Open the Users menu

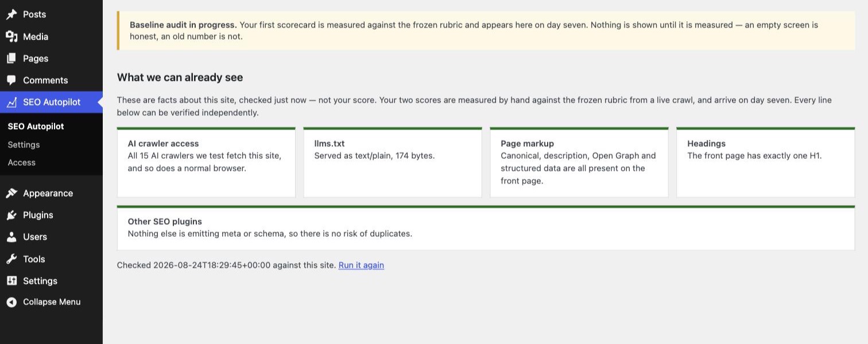point(51,237)
